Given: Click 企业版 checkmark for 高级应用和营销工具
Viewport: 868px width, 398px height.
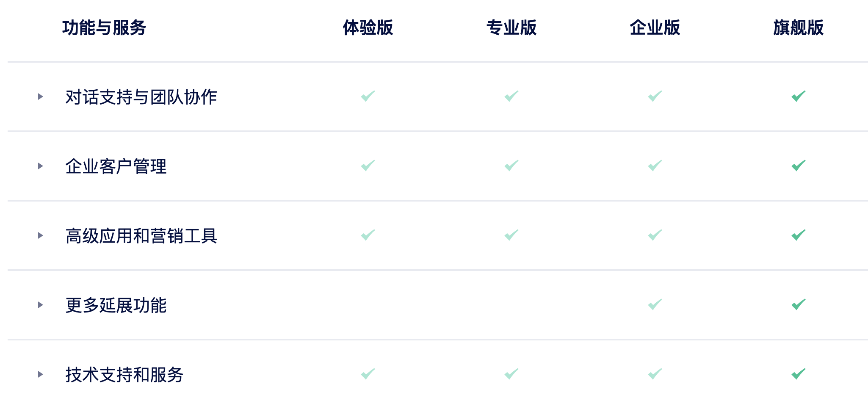Looking at the screenshot, I should (655, 235).
